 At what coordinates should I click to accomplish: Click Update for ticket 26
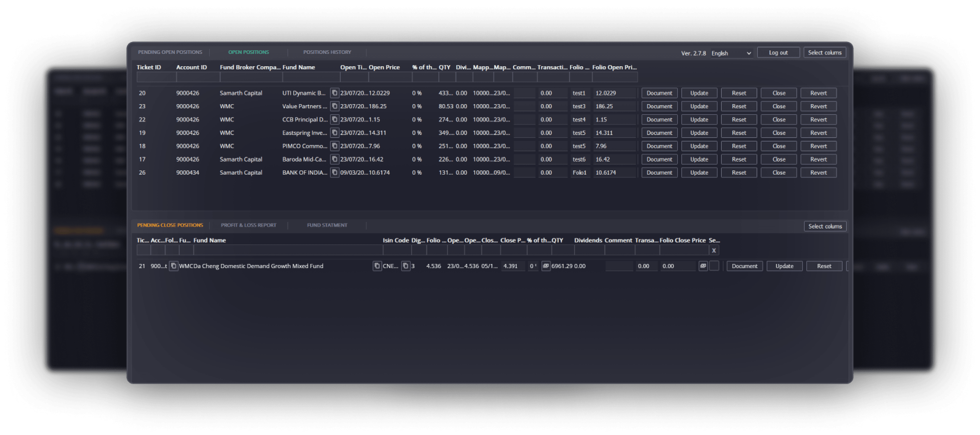699,173
